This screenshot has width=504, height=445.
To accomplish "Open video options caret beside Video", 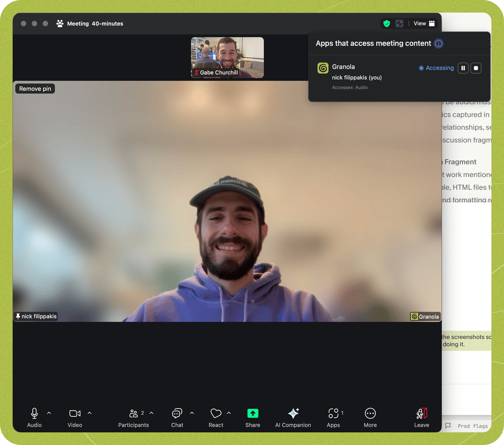I will click(x=89, y=413).
